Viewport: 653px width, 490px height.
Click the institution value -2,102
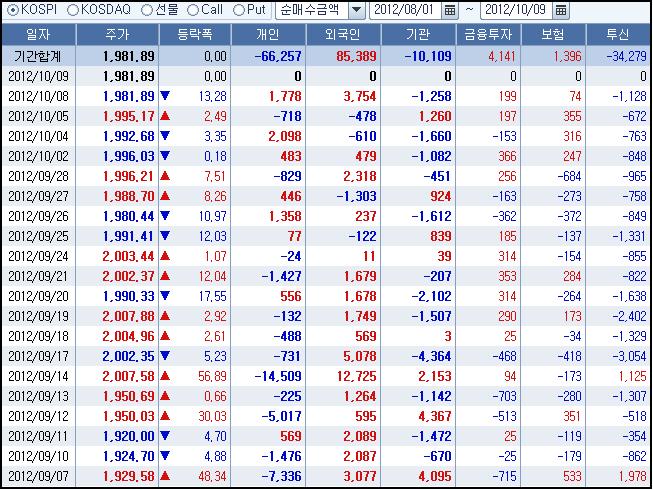pyautogui.click(x=431, y=296)
